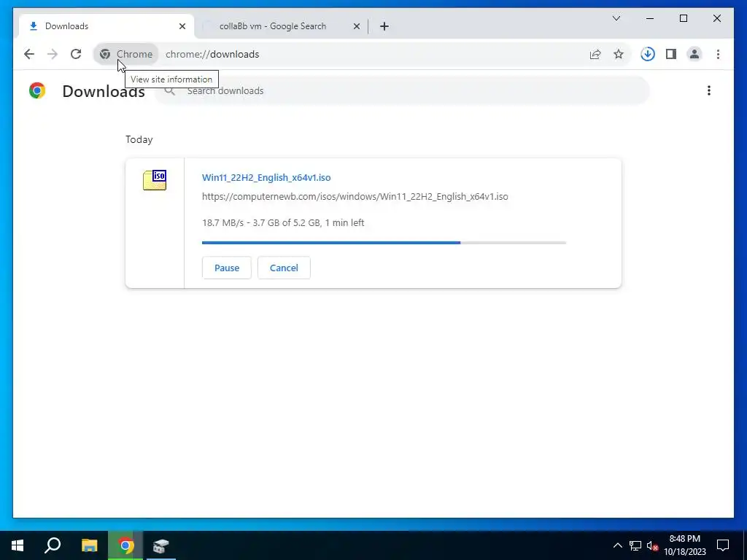Close the Downloads tab
This screenshot has width=747, height=560.
pos(182,26)
